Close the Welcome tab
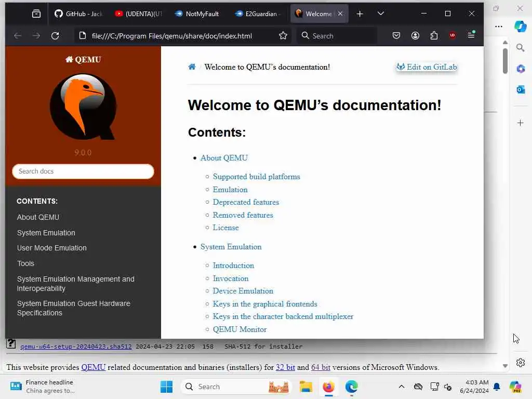532x399 pixels. coord(341,14)
